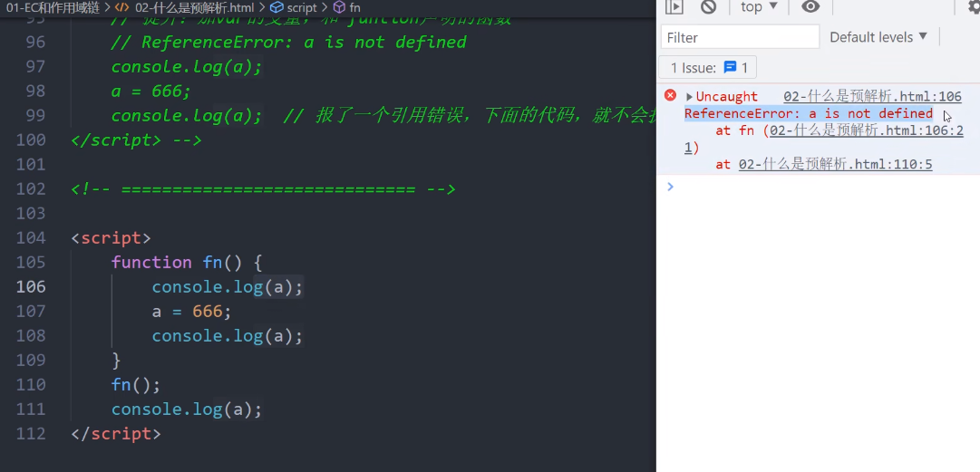980x472 pixels.
Task: Click line number 104 in the gutter
Action: (31, 238)
